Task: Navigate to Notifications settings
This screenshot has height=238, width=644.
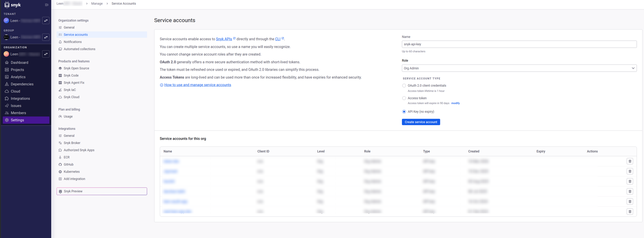Action: (73, 42)
